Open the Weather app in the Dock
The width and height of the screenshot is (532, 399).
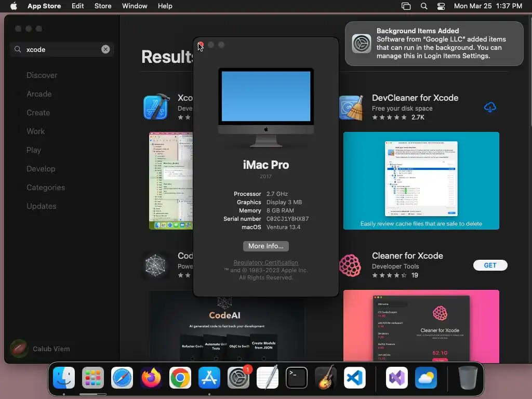426,378
